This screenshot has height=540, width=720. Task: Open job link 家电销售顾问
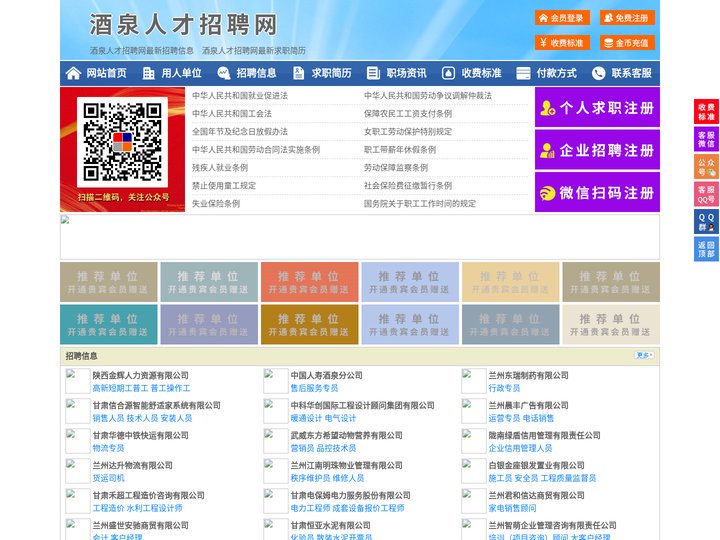pos(512,508)
